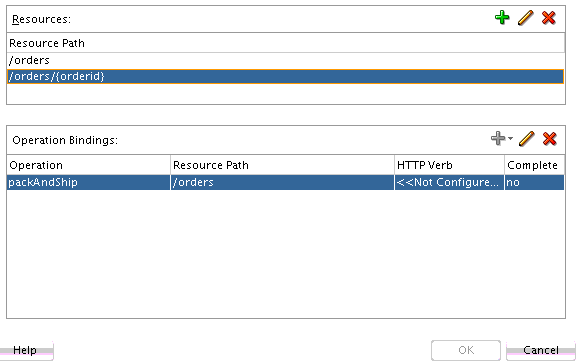Screen dimensions: 578x361
Task: Click the /orders cell in packAndShip row
Action: [x=282, y=183]
